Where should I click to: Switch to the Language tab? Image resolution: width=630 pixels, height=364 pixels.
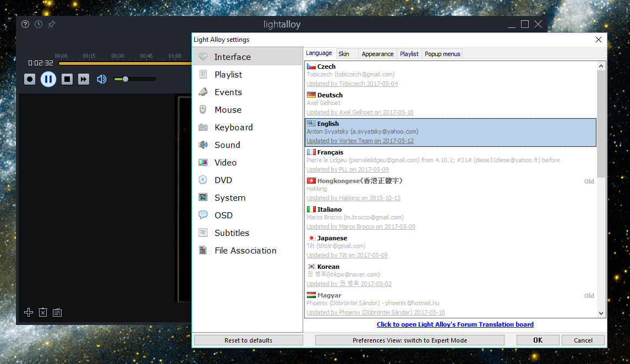(319, 53)
